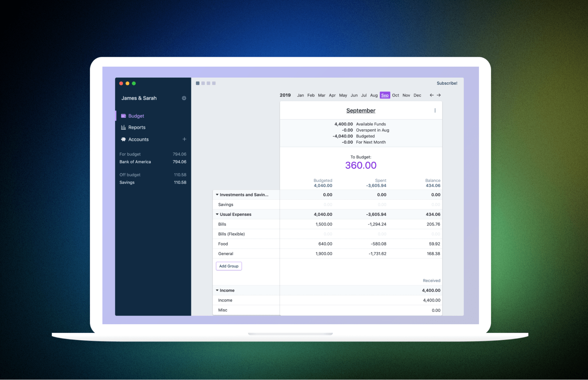Open the Reports page
Viewport: 588px width, 380px height.
137,128
